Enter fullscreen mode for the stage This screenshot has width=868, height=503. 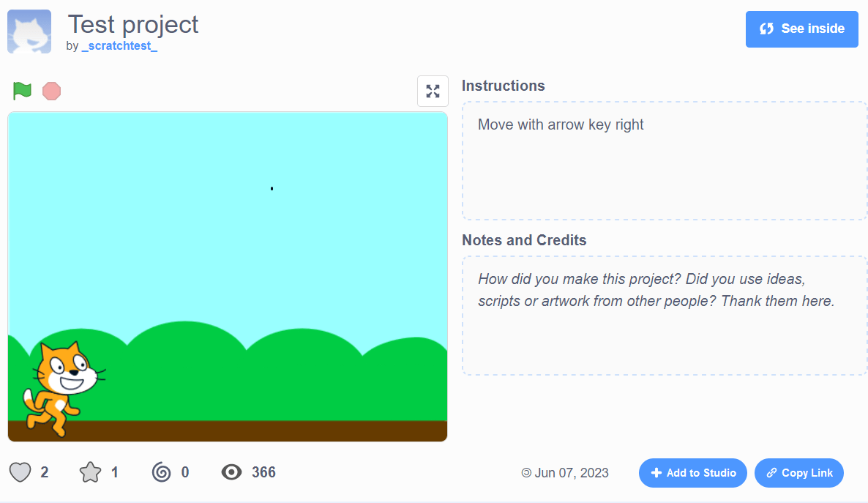(x=433, y=91)
